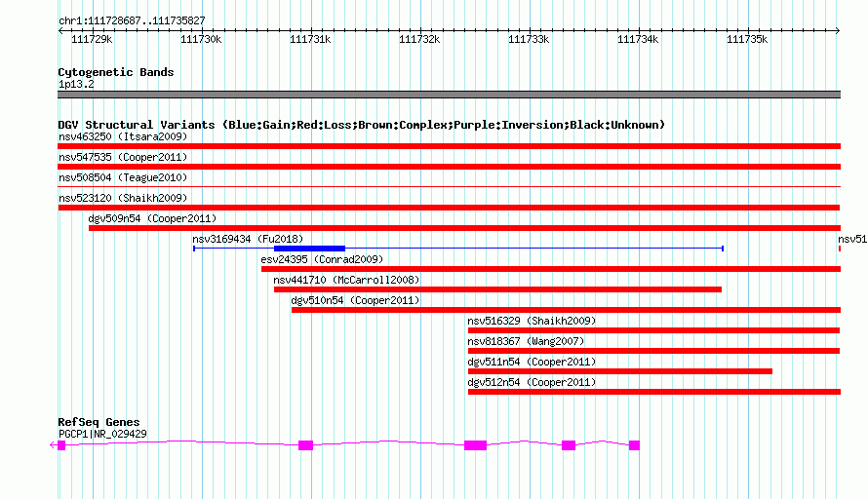Select the red bar under esv24395
Viewport: 868px width, 499px height.
(x=551, y=269)
